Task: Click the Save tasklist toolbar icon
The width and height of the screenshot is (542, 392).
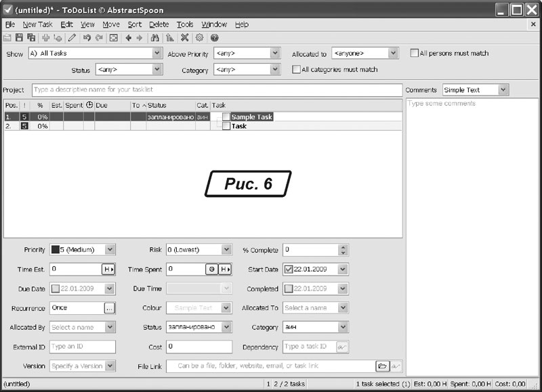Action: [19, 38]
